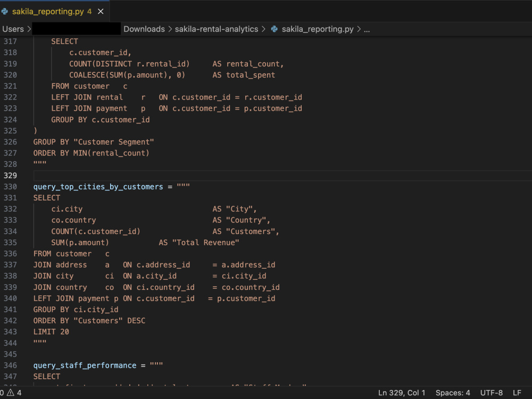Image resolution: width=532 pixels, height=399 pixels.
Task: Click GROUP BY c.customer_id on line 324
Action: pyautogui.click(x=101, y=120)
